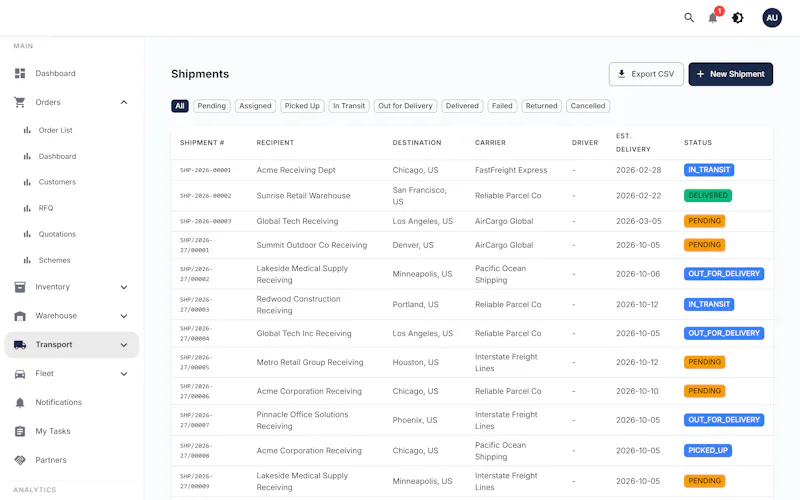Click the Shipment # column header
Image resolution: width=800 pixels, height=500 pixels.
pos(202,143)
